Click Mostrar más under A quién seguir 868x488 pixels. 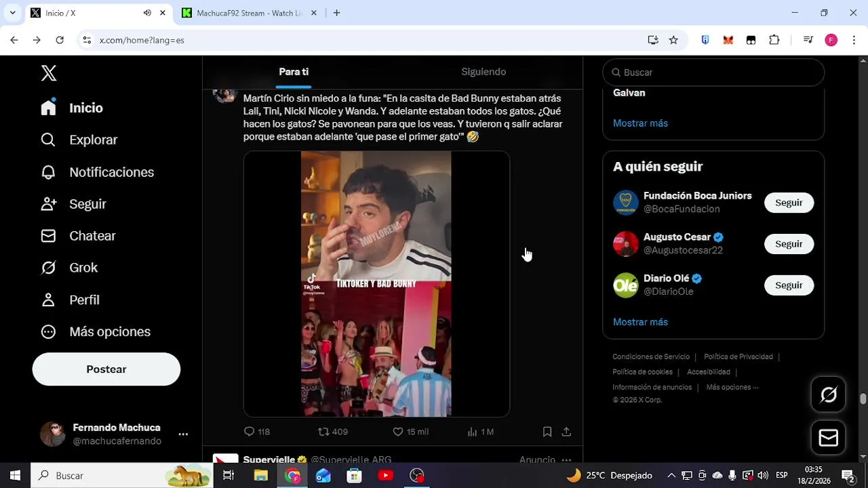coord(640,322)
